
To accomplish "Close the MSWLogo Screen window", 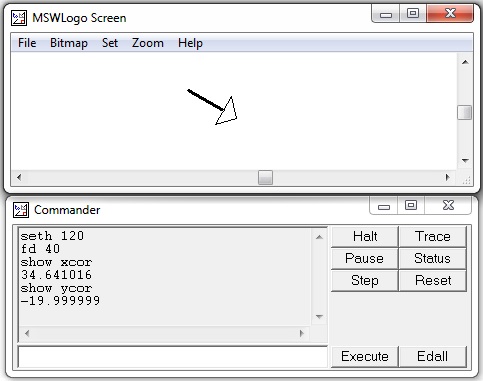I will [450, 14].
